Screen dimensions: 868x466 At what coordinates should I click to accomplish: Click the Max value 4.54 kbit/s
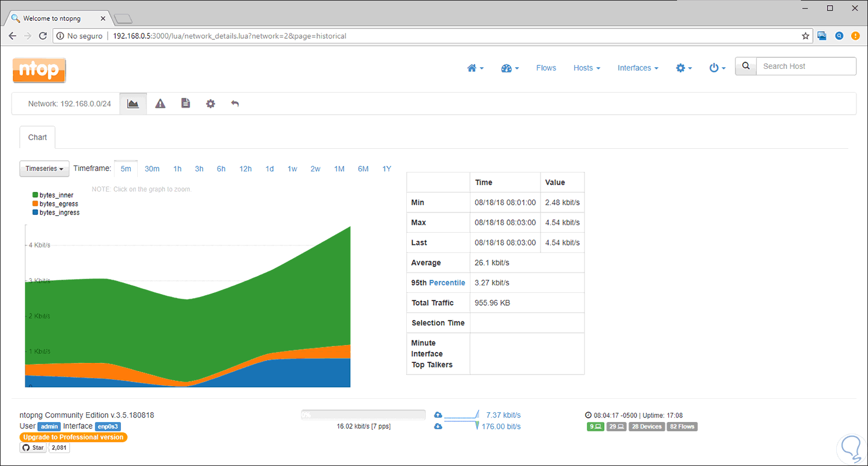coord(562,222)
